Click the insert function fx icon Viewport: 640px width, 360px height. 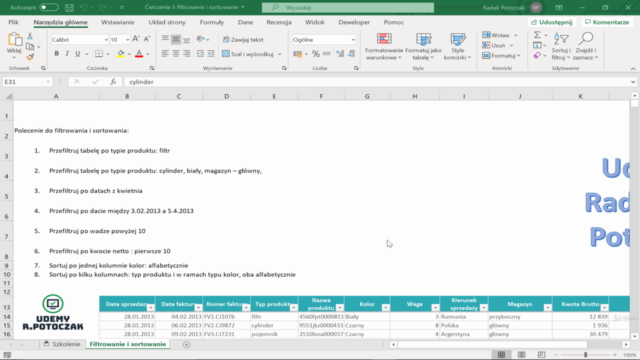pyautogui.click(x=113, y=82)
